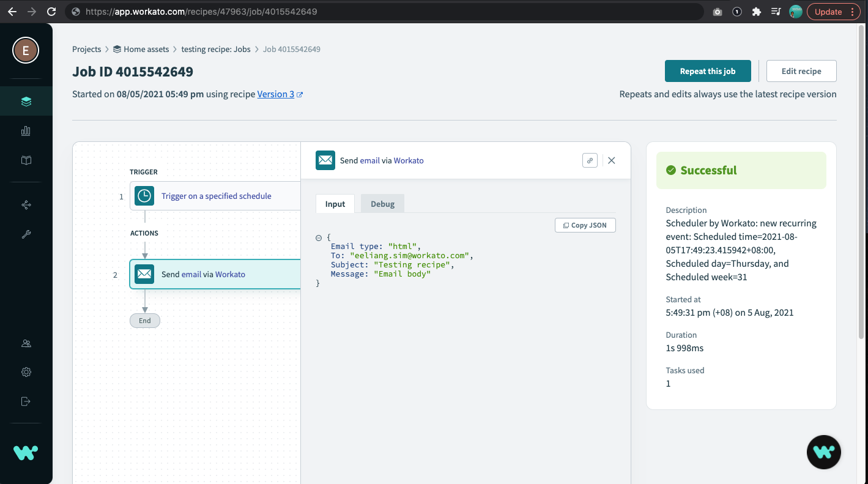Click the Workato link in panel header
Image resolution: width=868 pixels, height=484 pixels.
pos(409,160)
